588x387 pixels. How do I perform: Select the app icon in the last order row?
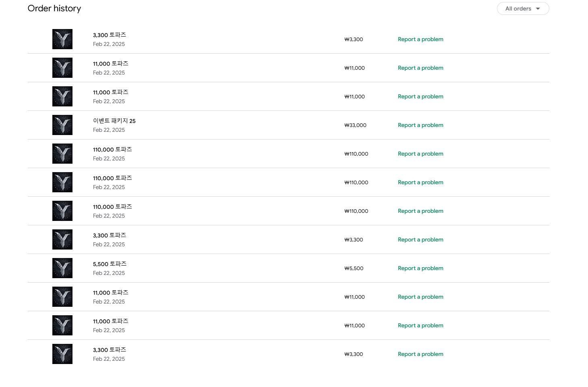(x=62, y=354)
